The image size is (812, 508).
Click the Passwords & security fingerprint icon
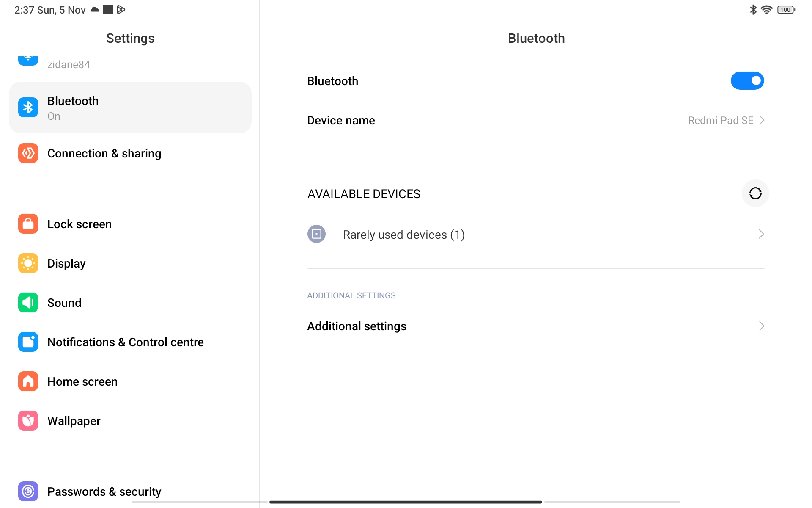coord(28,491)
